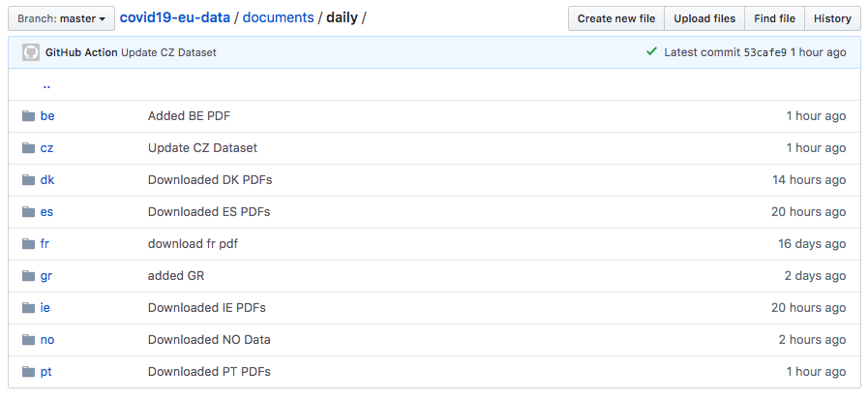Open the download fr pdf commit
This screenshot has width=868, height=403.
(x=193, y=244)
